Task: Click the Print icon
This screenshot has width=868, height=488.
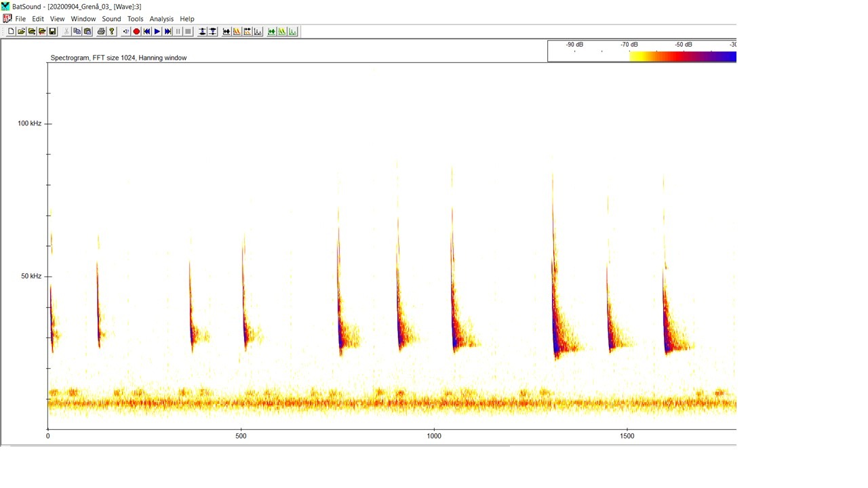Action: (x=101, y=32)
